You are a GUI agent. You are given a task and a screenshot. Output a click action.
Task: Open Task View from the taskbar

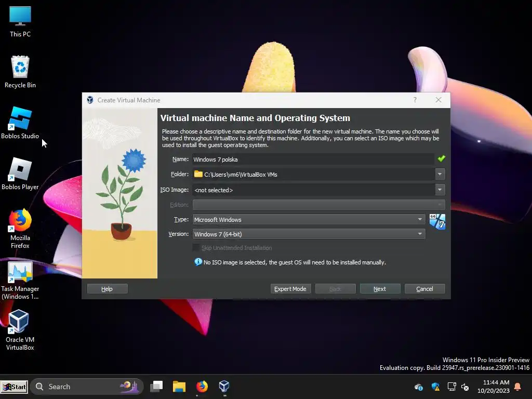tap(157, 386)
